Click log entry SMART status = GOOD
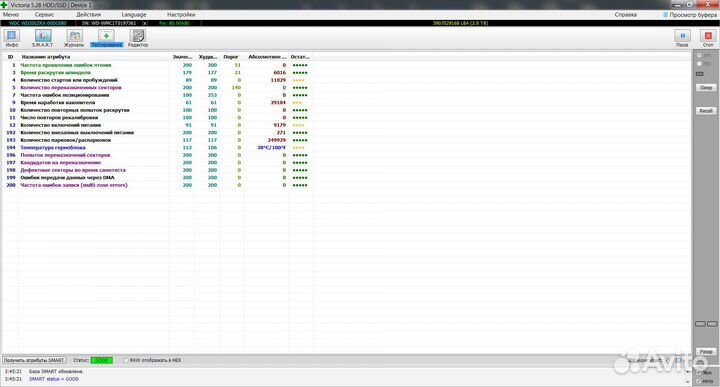The width and height of the screenshot is (720, 387). pyautogui.click(x=54, y=379)
